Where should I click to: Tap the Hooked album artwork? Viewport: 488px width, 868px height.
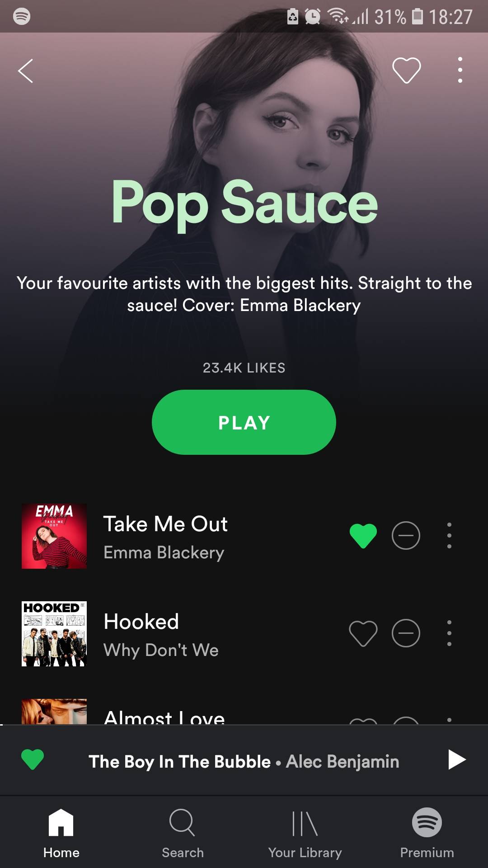[x=54, y=634]
